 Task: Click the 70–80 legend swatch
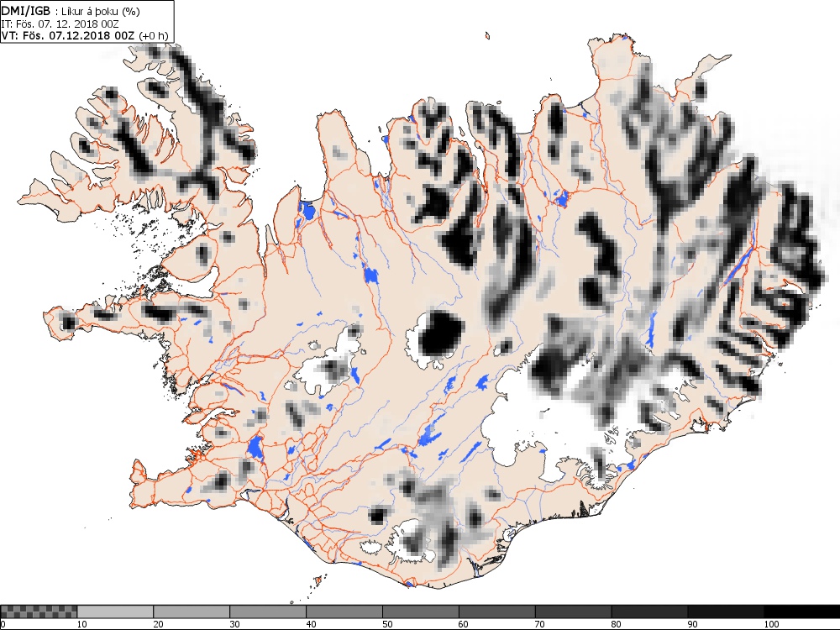(573, 612)
